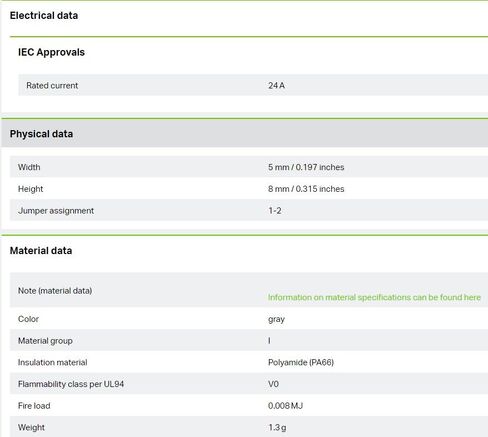Click the Flammability class per UL94 label
Image resolution: width=488 pixels, height=437 pixels.
[x=71, y=384]
